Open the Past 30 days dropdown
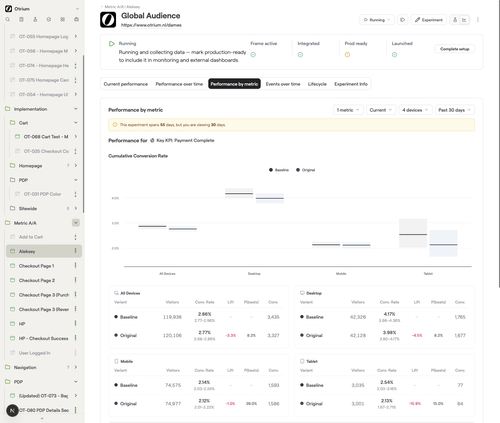 [x=455, y=110]
